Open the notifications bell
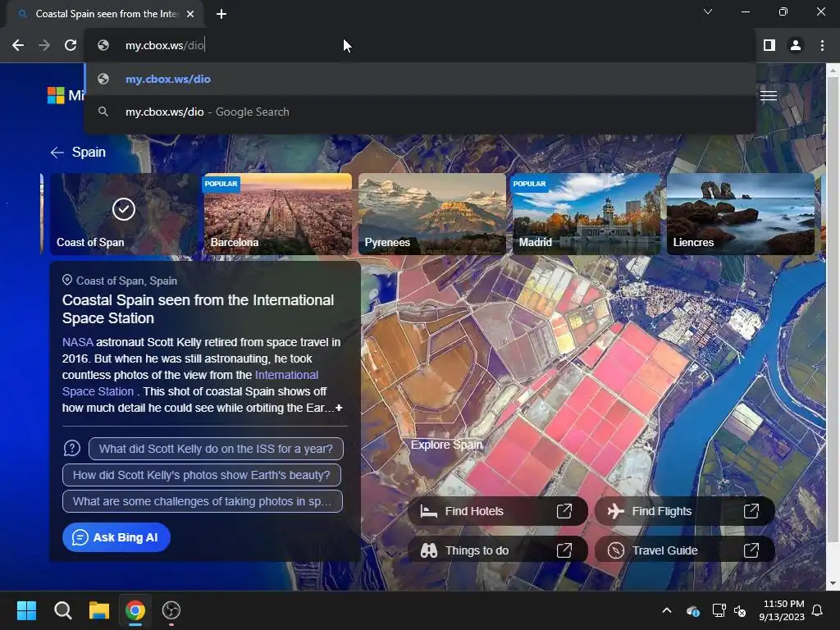 818,610
